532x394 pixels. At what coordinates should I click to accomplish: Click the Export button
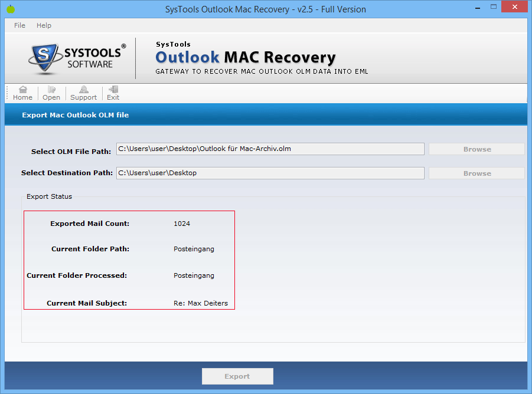pos(237,376)
